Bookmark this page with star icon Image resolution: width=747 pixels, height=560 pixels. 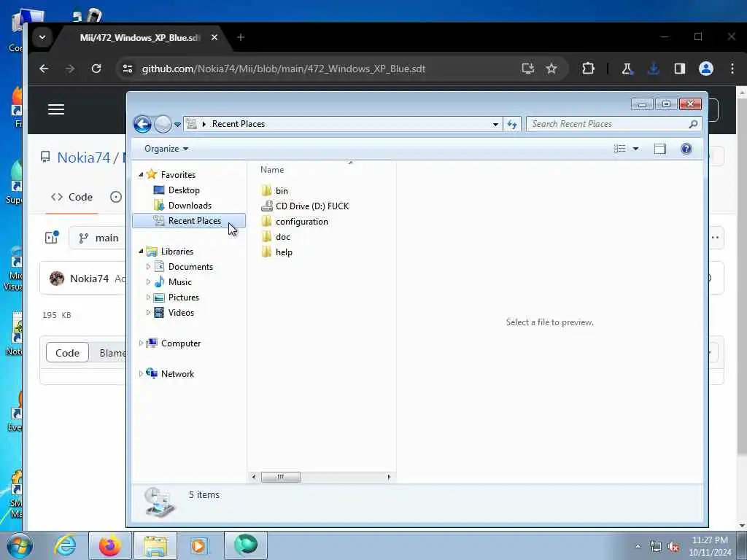click(551, 69)
